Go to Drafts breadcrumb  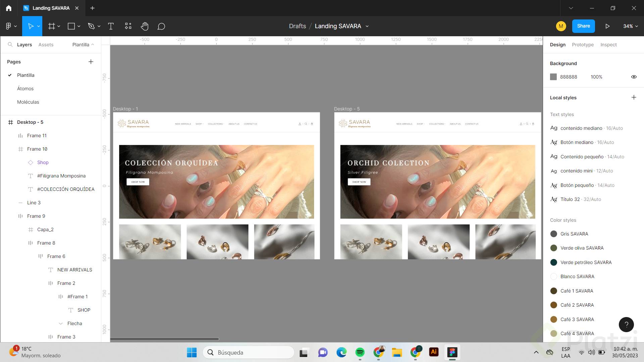tap(297, 26)
